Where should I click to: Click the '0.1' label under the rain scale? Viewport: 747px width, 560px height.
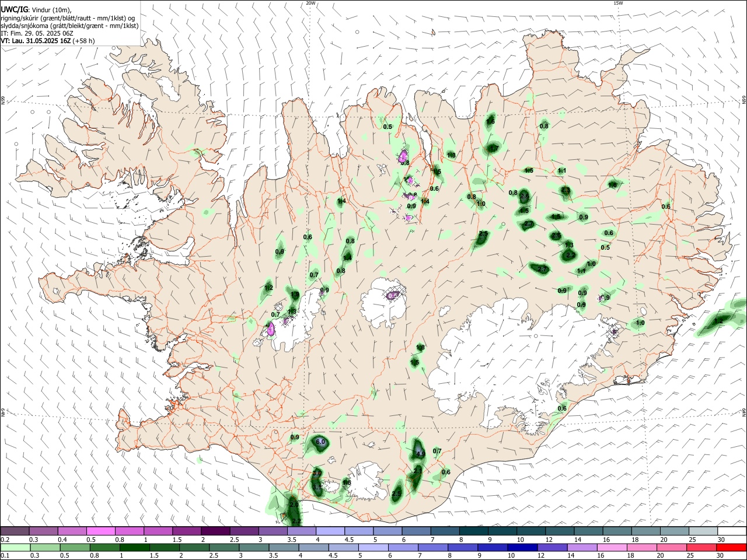(x=5, y=556)
